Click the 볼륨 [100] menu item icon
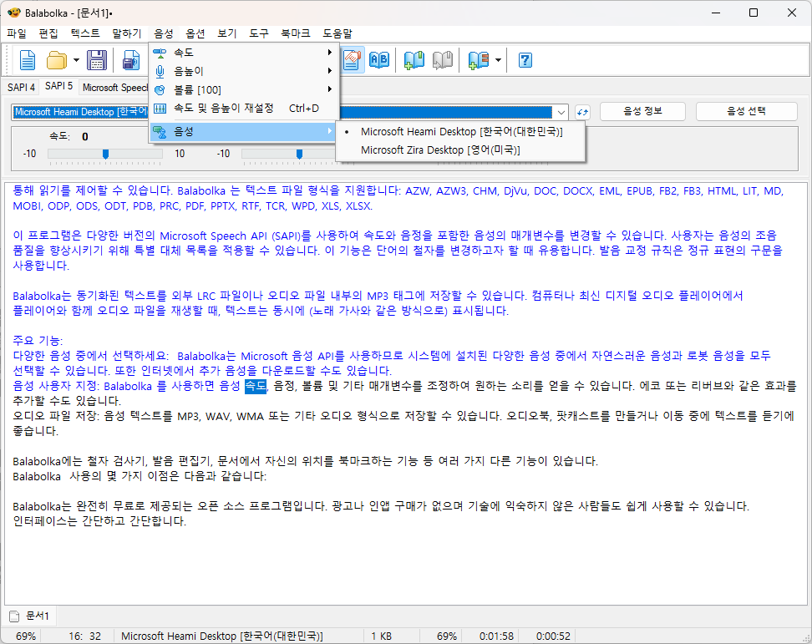Image resolution: width=812 pixels, height=644 pixels. tap(160, 90)
